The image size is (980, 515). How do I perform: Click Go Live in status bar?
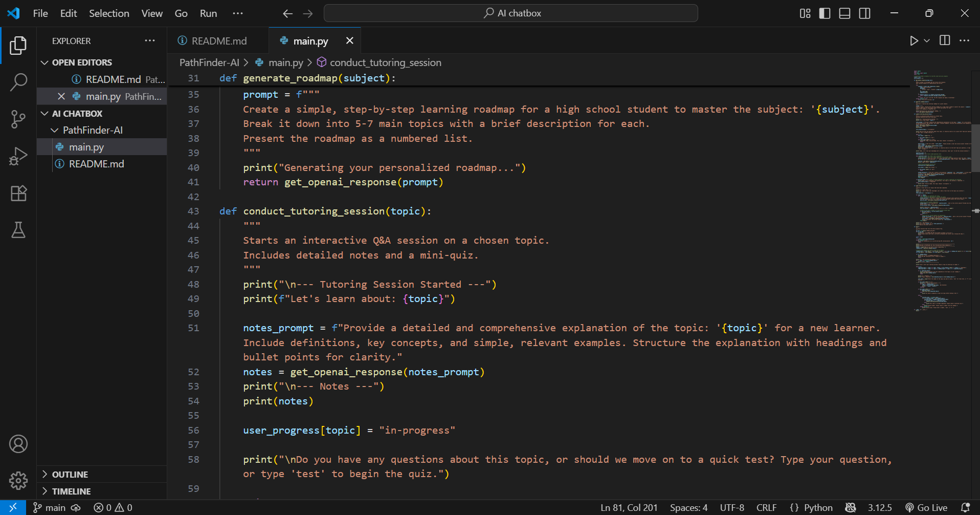pos(926,507)
